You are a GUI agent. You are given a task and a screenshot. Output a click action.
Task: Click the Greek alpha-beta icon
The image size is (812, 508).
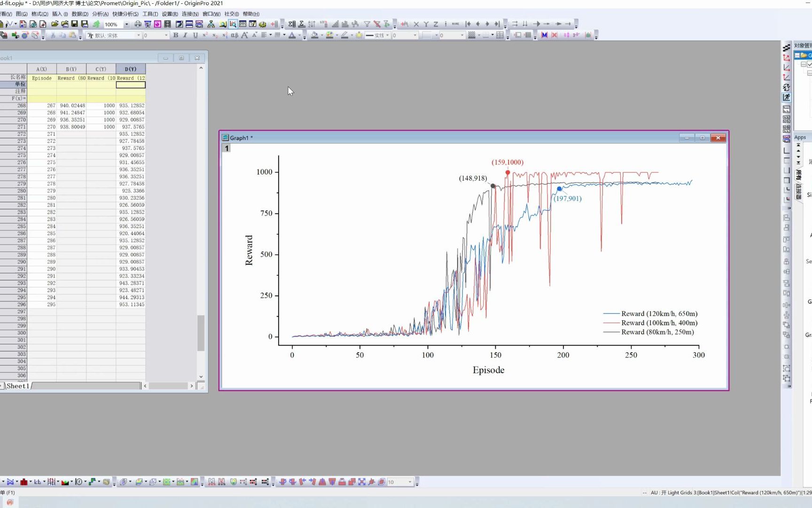pos(234,35)
